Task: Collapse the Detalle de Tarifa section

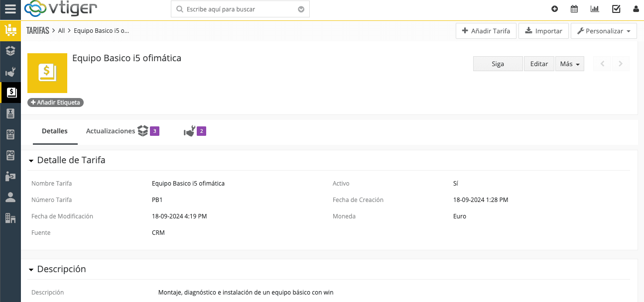Action: pyautogui.click(x=31, y=161)
